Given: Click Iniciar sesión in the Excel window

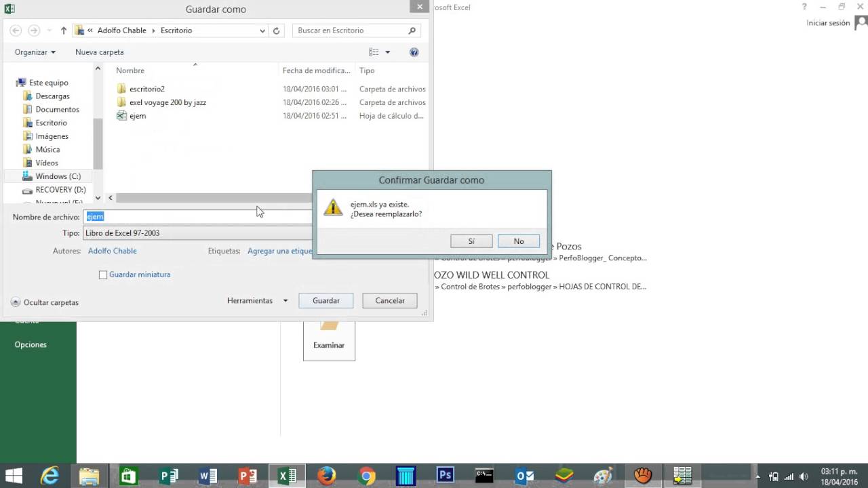Looking at the screenshot, I should point(828,23).
